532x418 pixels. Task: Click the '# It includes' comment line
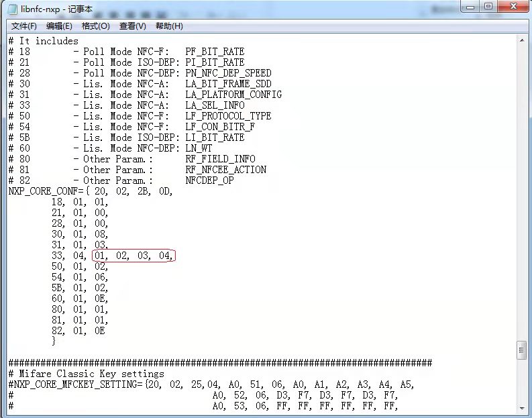(x=44, y=41)
